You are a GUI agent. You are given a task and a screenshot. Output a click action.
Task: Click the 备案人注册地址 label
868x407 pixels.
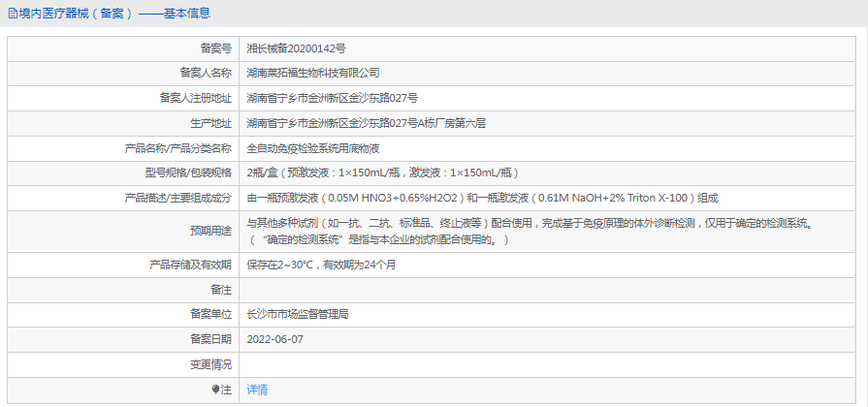(x=195, y=99)
